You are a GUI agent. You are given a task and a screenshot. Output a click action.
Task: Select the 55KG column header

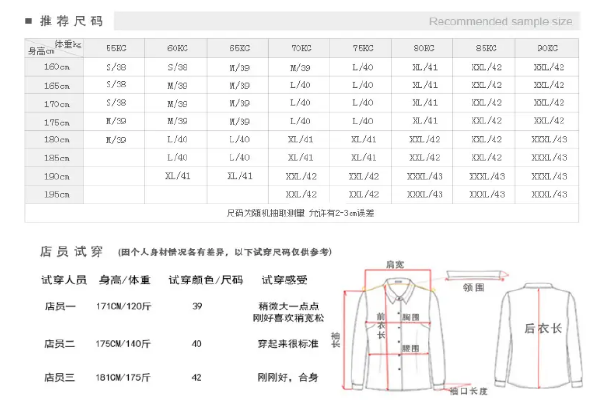click(116, 48)
